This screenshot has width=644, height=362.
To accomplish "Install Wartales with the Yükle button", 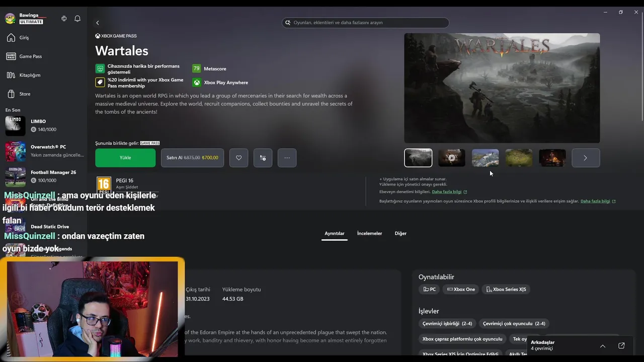I will [x=125, y=158].
